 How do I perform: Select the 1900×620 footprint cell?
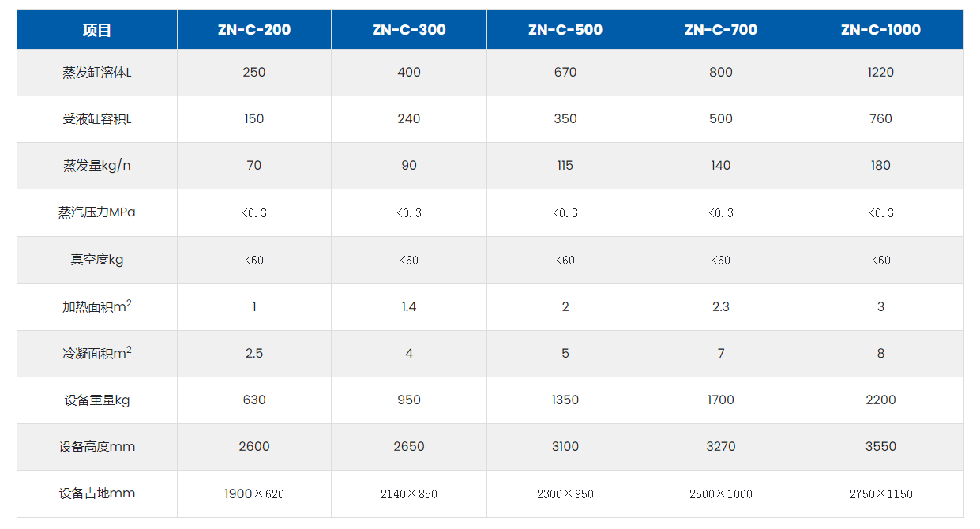click(x=254, y=494)
